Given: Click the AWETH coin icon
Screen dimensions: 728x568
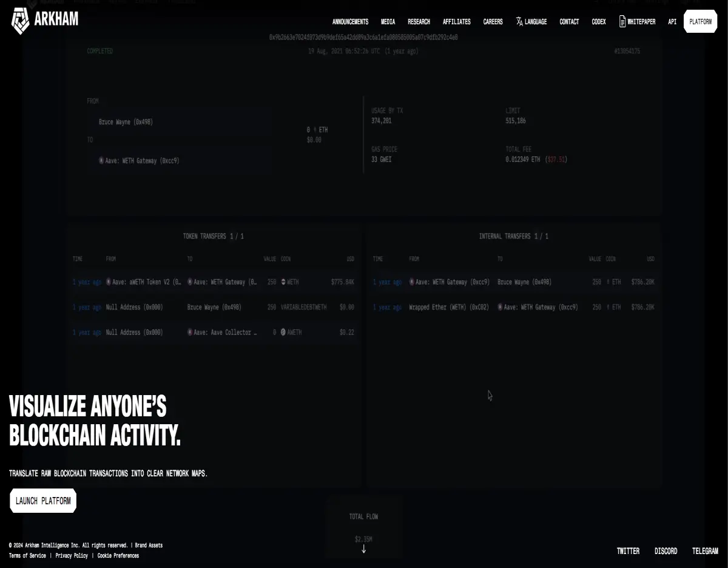Looking at the screenshot, I should click(283, 333).
